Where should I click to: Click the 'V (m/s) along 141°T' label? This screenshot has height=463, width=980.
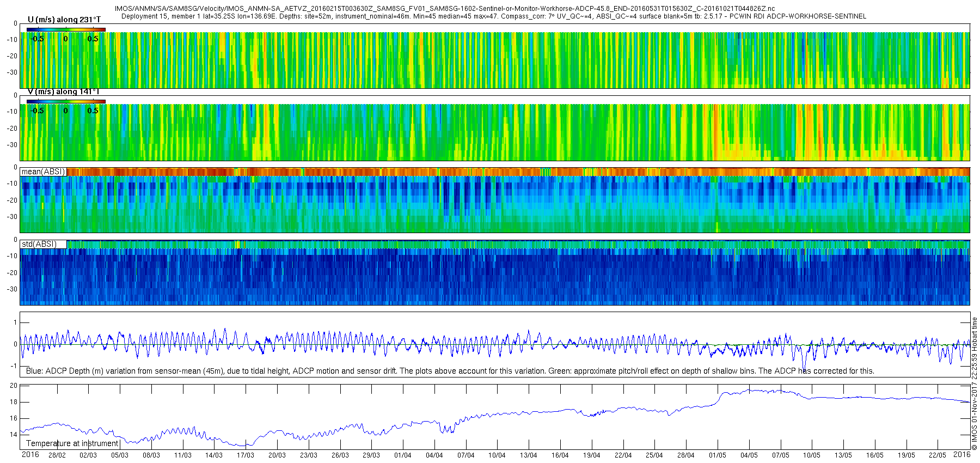pos(63,92)
